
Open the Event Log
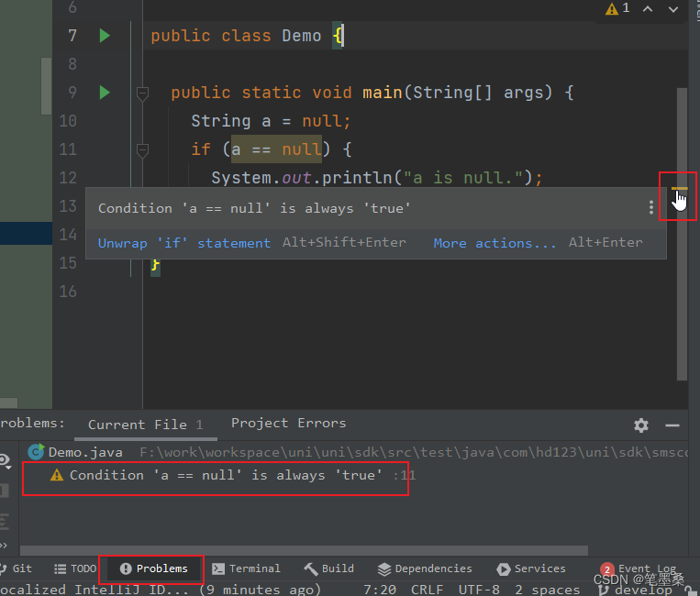click(639, 568)
